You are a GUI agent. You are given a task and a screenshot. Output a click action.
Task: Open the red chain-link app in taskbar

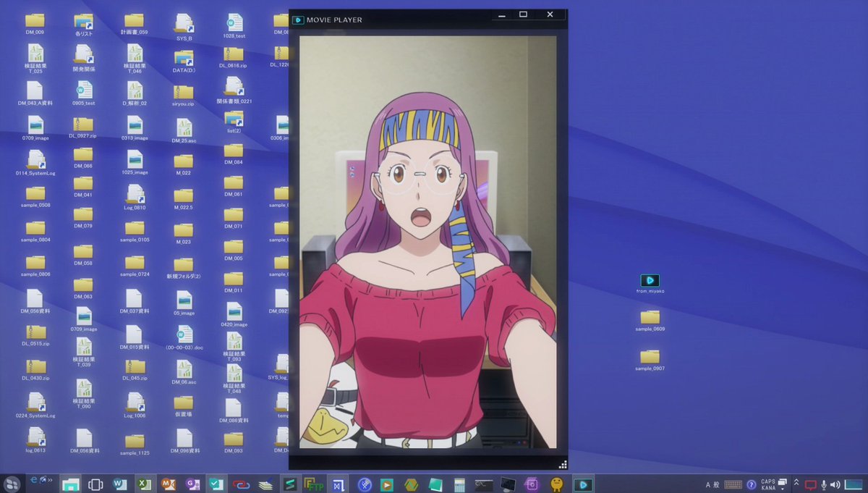coord(241,485)
